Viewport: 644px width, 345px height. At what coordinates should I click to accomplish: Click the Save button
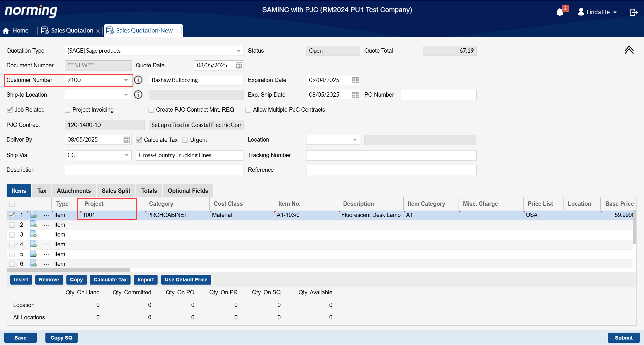tap(20, 338)
